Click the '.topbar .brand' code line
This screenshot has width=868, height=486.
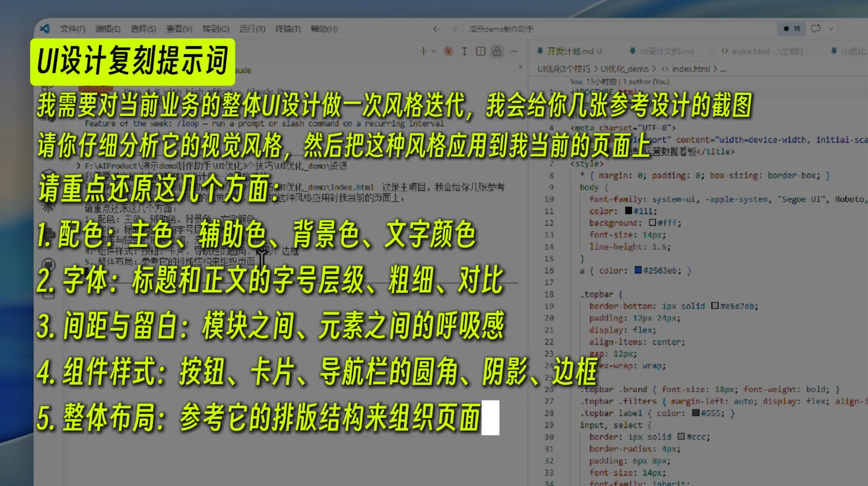710,389
